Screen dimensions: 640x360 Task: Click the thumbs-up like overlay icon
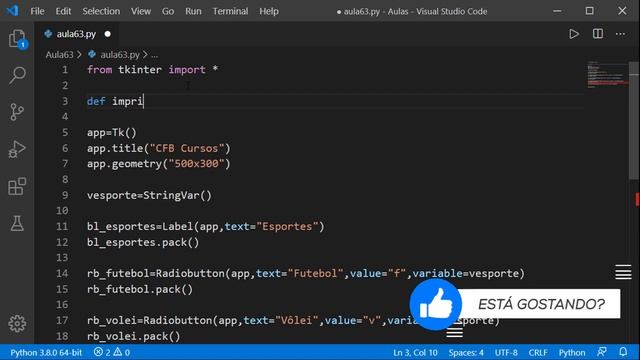coord(436,304)
